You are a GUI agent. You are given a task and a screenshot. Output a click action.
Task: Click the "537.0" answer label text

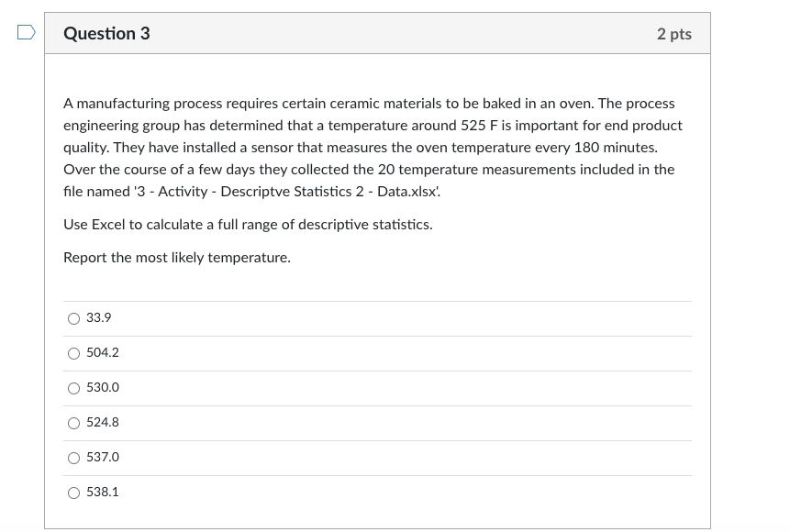(103, 458)
